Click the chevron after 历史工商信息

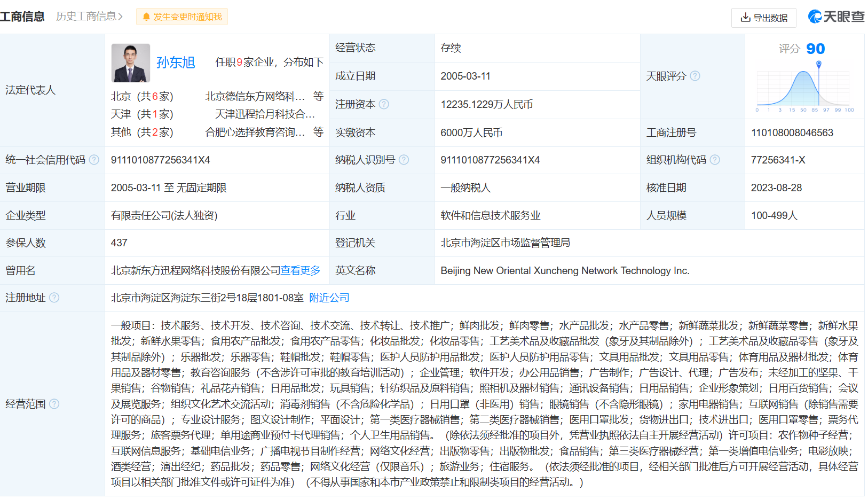(120, 17)
